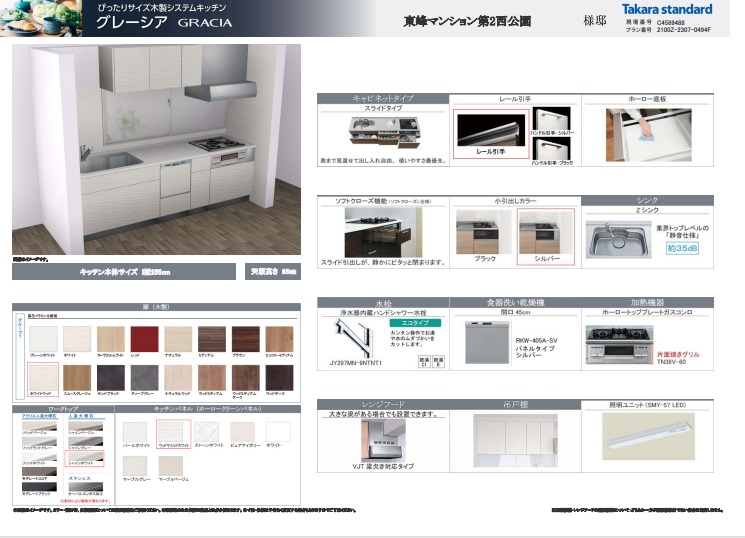Image resolution: width=745 pixels, height=538 pixels.
Task: Click the ホーロー底板 enamel base photo
Action: [649, 134]
